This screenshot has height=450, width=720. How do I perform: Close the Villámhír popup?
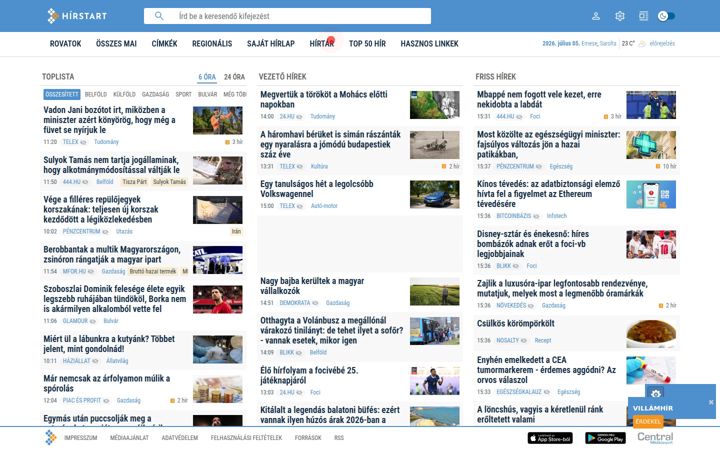click(711, 402)
